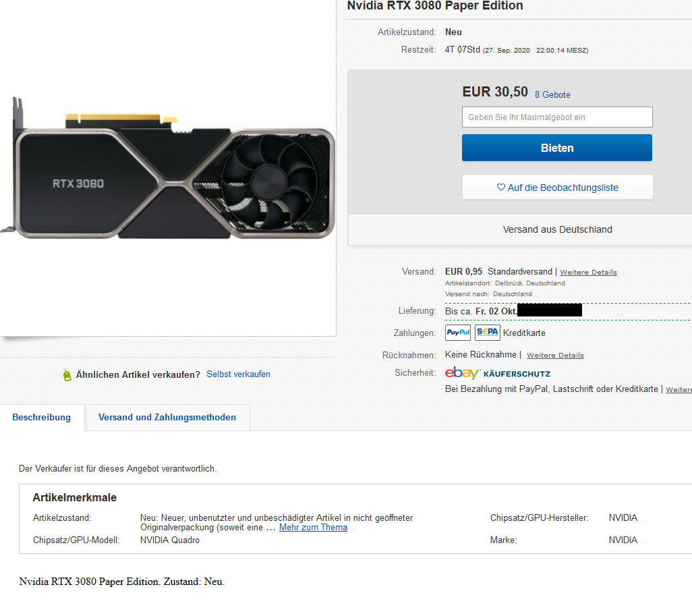Click the Käuferschutz label next to eBay logo

point(517,373)
